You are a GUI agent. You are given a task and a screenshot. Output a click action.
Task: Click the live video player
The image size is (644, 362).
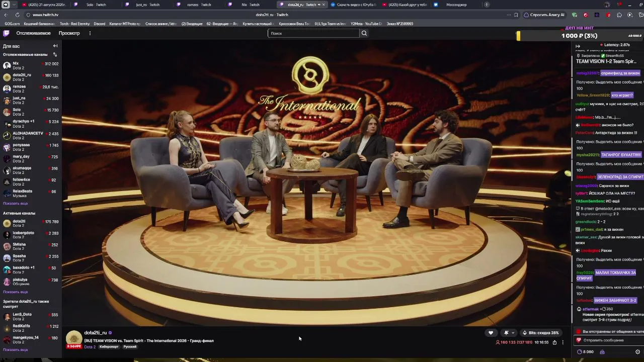point(317,183)
